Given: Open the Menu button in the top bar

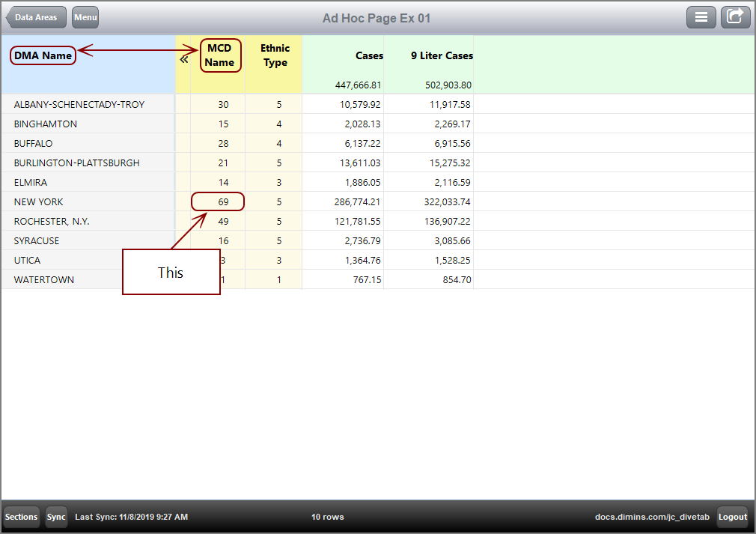Looking at the screenshot, I should point(85,17).
